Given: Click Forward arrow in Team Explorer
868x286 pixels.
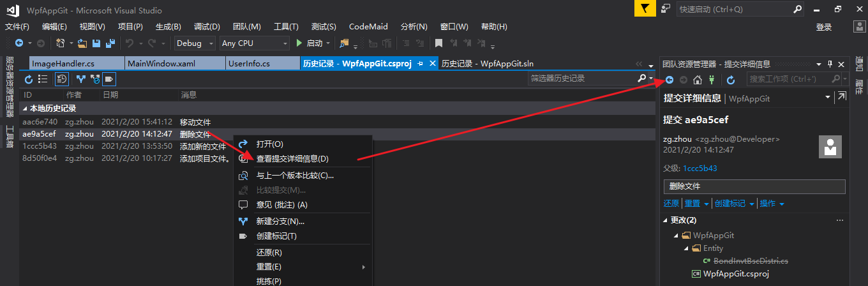Looking at the screenshot, I should point(684,79).
